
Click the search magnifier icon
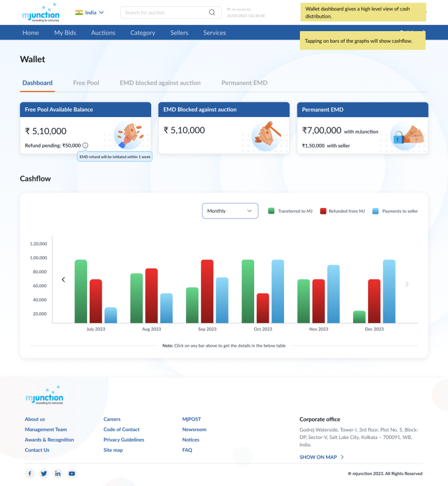212,12
